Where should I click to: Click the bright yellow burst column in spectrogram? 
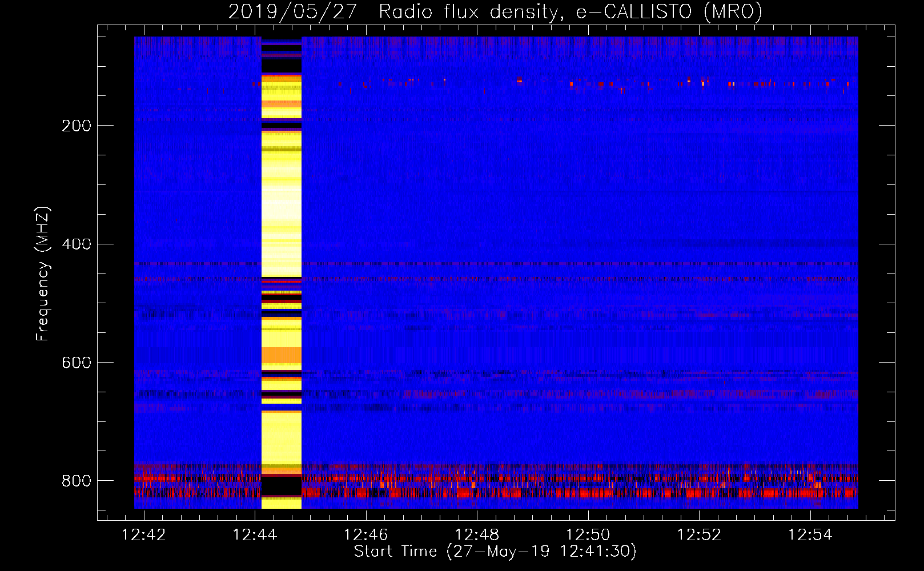point(281,273)
